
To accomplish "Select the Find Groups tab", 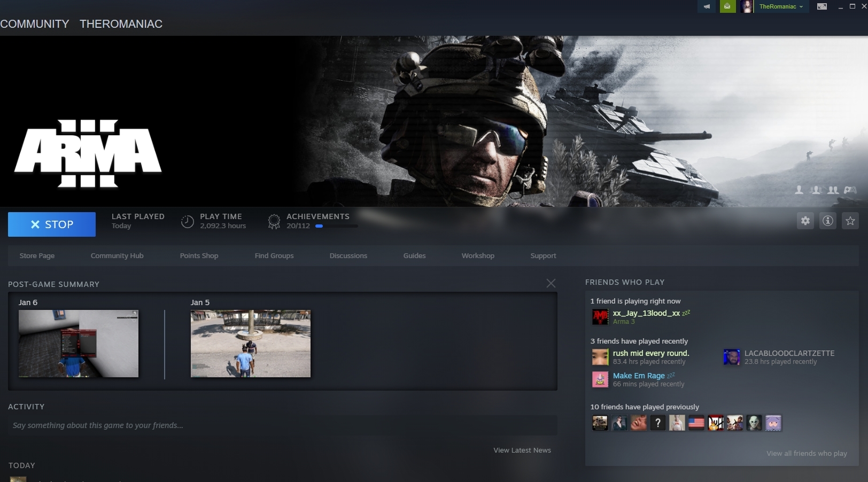I will [x=274, y=255].
